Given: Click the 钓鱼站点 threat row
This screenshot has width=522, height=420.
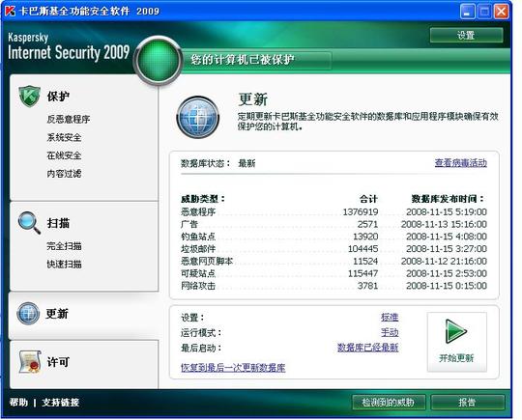Looking at the screenshot, I should point(333,237).
